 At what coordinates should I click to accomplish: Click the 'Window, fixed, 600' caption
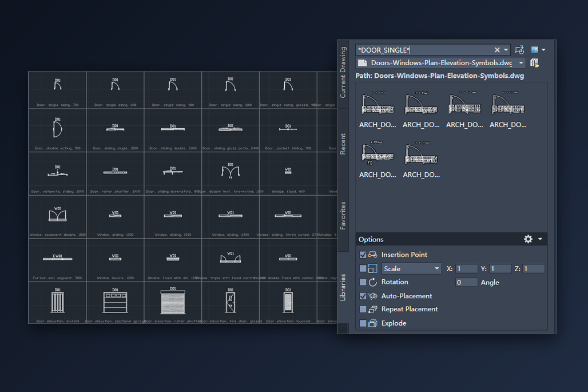click(288, 191)
